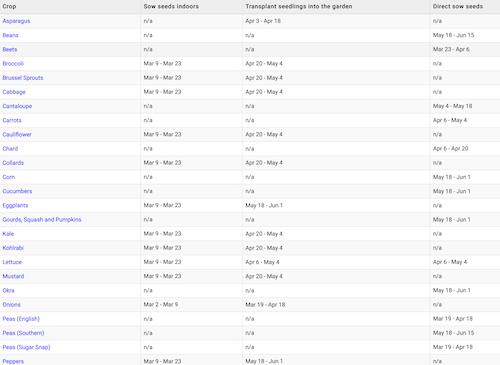Click the Beets link
The image size is (500, 365).
pyautogui.click(x=10, y=49)
